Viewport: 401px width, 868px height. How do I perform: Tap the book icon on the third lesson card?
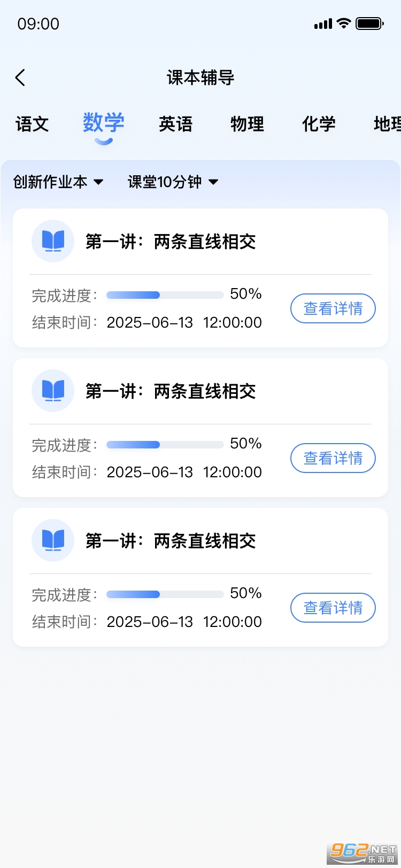pos(53,540)
